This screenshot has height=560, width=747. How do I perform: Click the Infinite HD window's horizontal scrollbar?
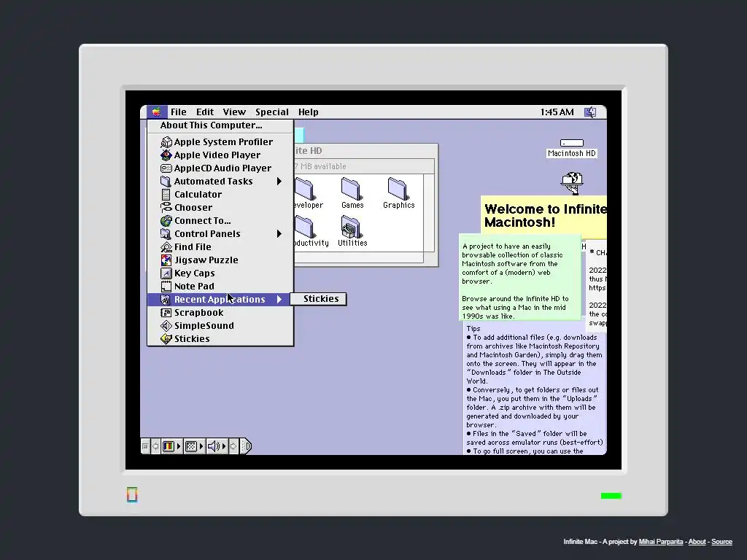click(359, 257)
